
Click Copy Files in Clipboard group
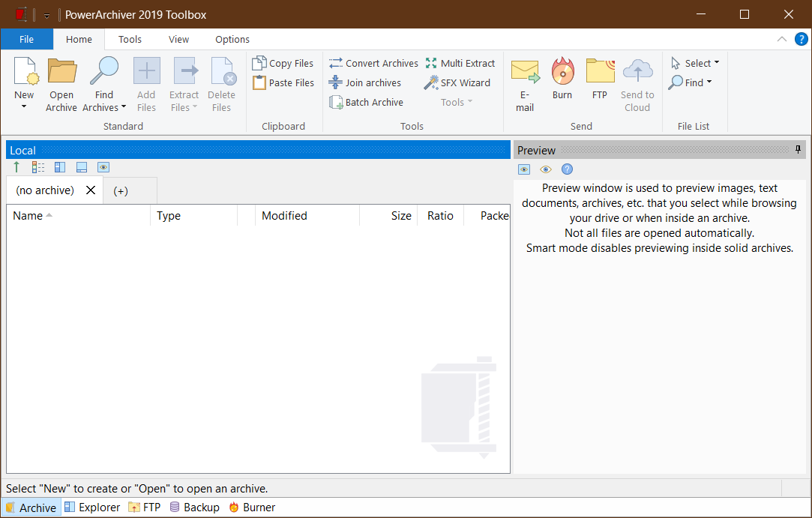tap(283, 63)
